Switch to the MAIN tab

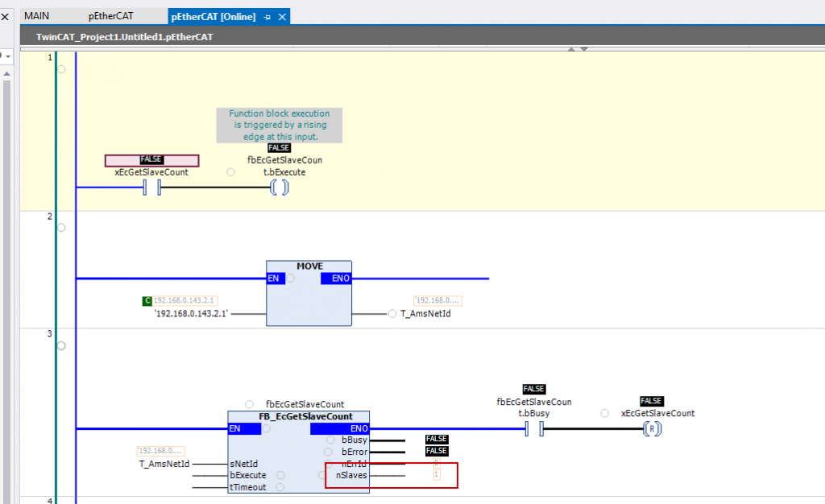click(37, 16)
